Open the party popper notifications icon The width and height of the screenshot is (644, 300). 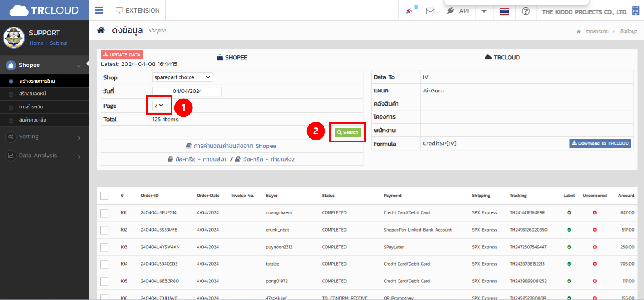[x=409, y=11]
